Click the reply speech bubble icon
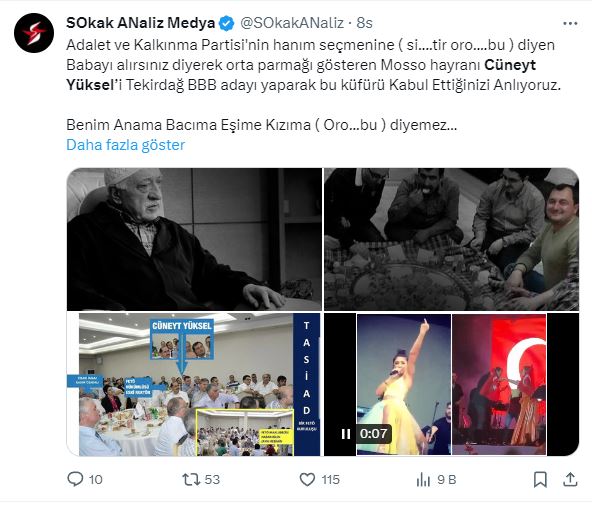 [75, 479]
